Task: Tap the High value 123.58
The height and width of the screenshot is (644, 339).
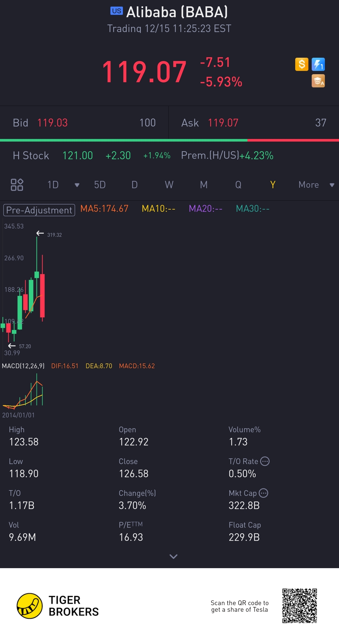Action: click(x=24, y=442)
